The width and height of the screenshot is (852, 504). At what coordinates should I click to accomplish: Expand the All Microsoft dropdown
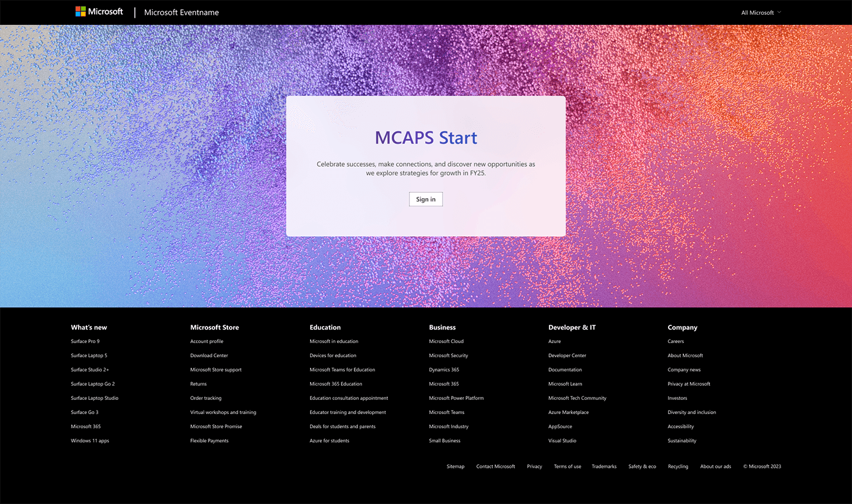click(761, 12)
